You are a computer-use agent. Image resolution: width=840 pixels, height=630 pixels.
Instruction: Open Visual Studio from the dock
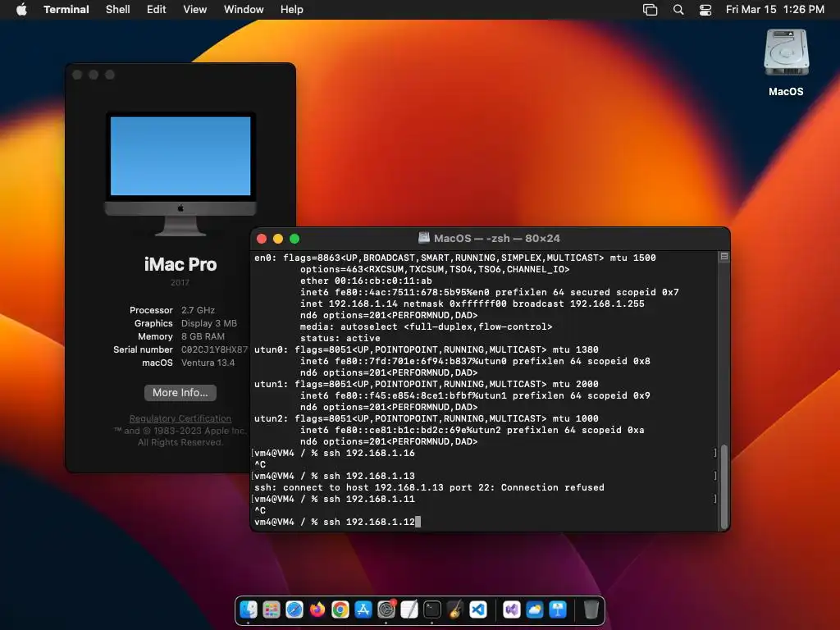[x=512, y=609]
